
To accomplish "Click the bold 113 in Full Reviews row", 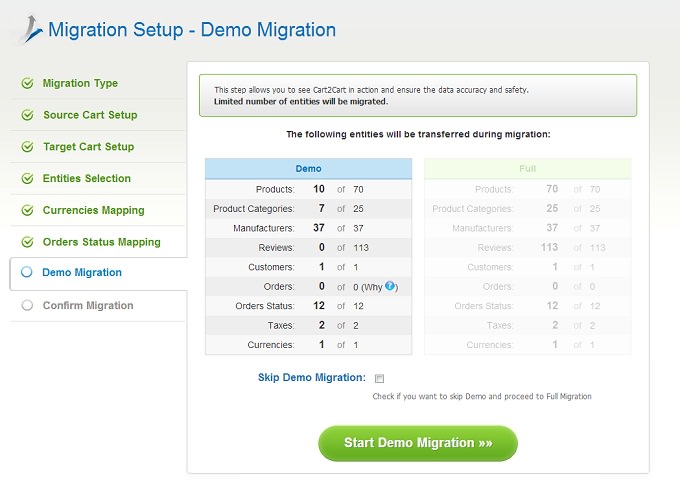I will 549,247.
